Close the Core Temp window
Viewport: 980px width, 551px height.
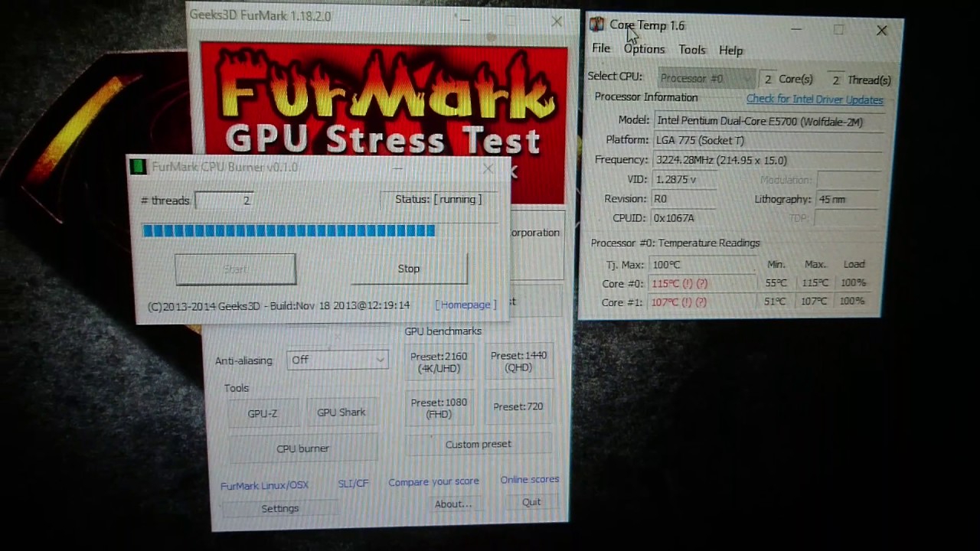click(882, 31)
